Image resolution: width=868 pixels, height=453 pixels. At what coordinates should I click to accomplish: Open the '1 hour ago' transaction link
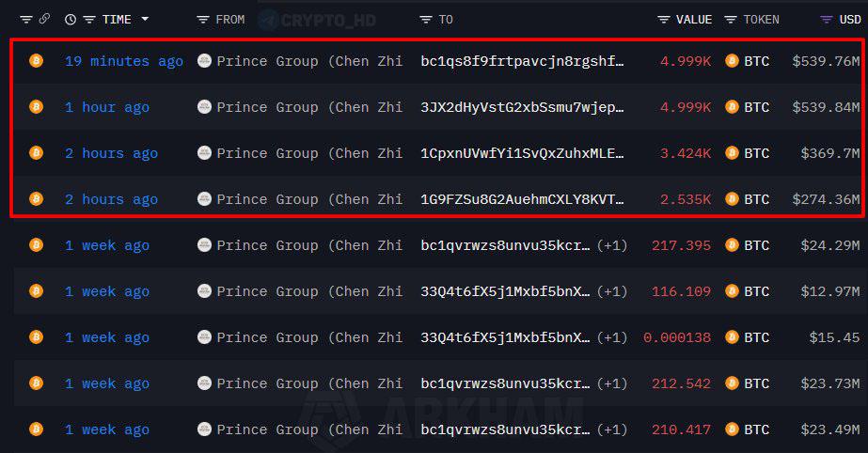point(107,107)
